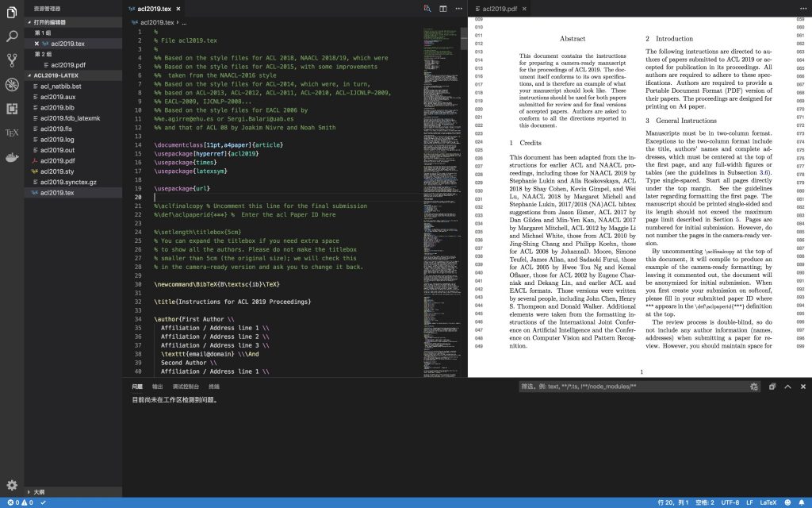812x508 pixels.
Task: Go to line via 行 20, 列 1 indicator
Action: coord(673,502)
